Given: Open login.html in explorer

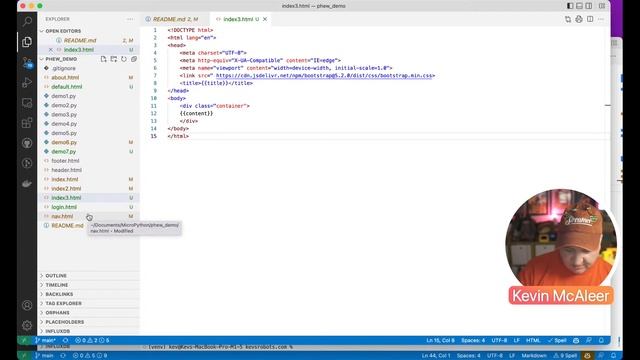Looking at the screenshot, I should coord(89,207).
